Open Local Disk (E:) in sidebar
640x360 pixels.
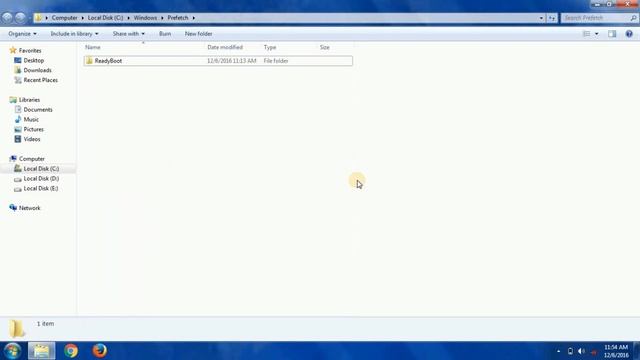coord(40,188)
